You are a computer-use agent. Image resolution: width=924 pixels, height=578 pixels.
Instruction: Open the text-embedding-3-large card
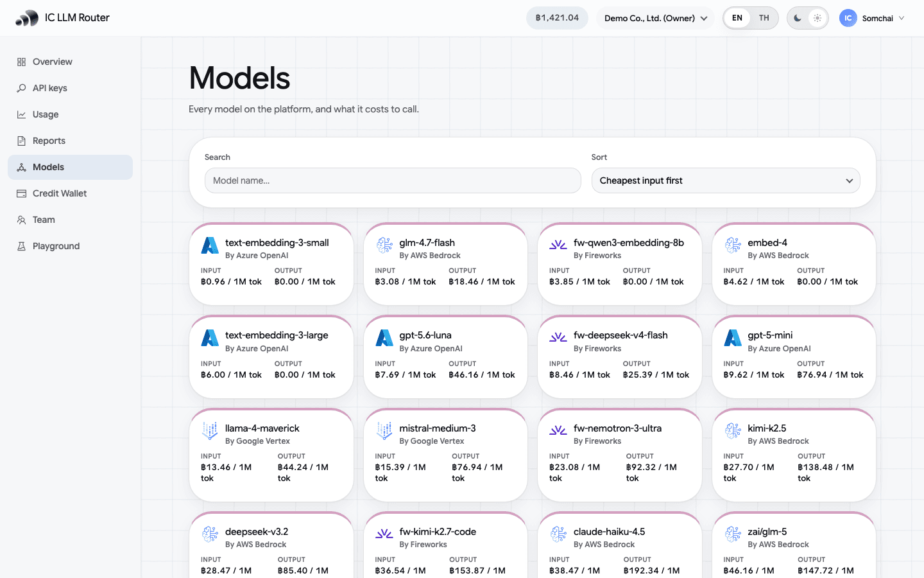[271, 356]
